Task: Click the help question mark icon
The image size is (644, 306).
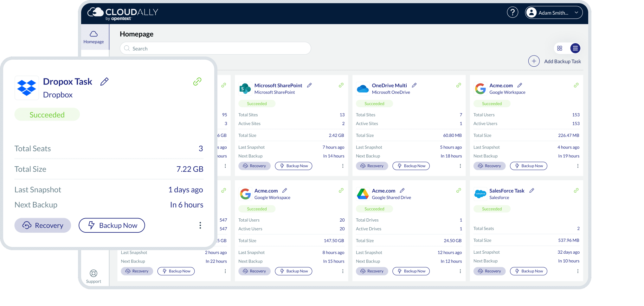Action: click(x=512, y=12)
